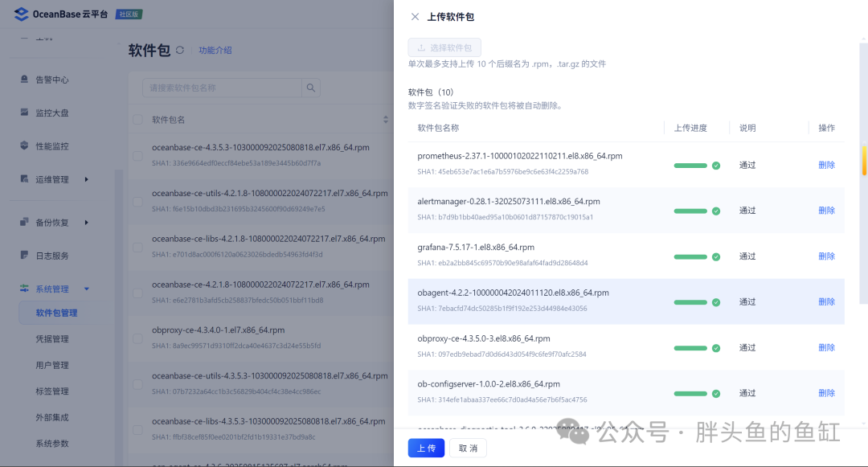Open 性能监控 via its shield icon
The height and width of the screenshot is (467, 868).
24,145
